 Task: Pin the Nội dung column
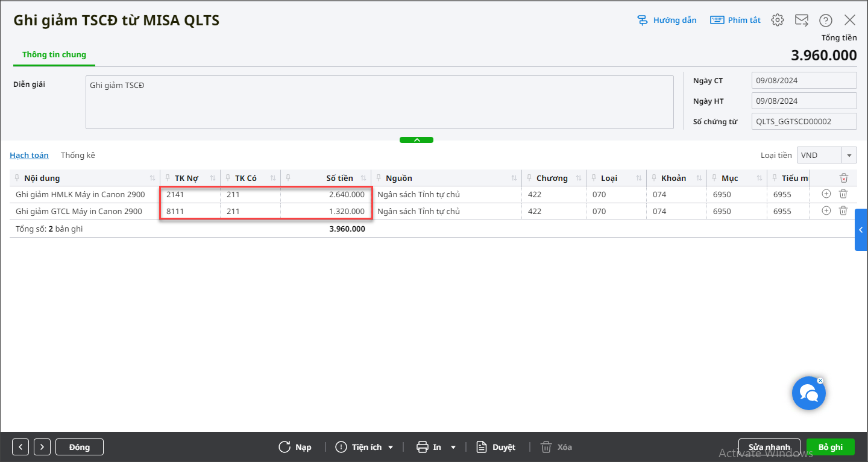pos(17,178)
